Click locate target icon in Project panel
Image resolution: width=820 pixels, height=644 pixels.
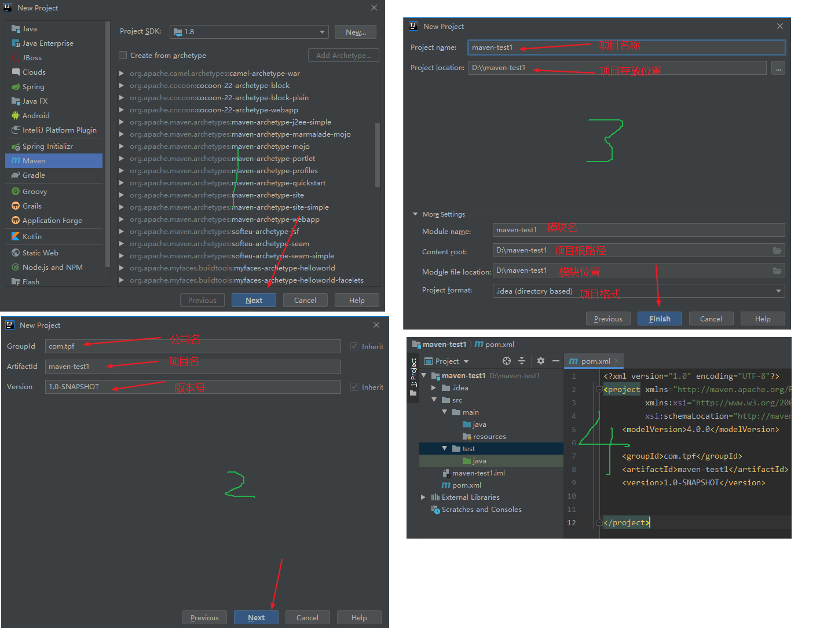507,361
